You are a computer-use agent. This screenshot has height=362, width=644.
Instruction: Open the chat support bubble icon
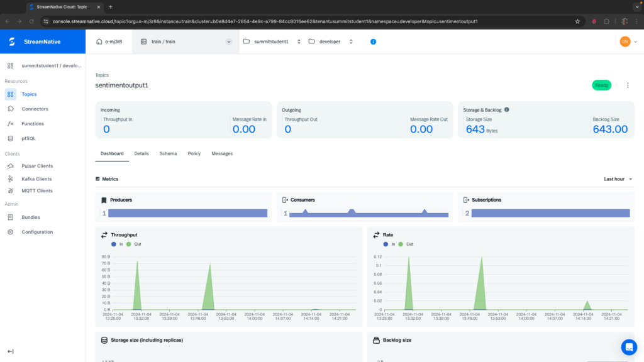[x=628, y=347]
